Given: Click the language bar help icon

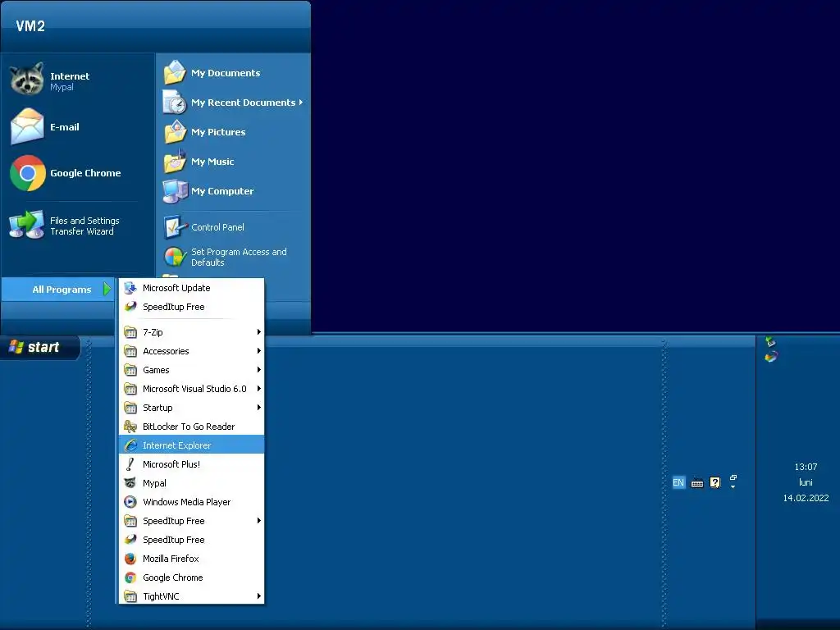Looking at the screenshot, I should point(715,482).
